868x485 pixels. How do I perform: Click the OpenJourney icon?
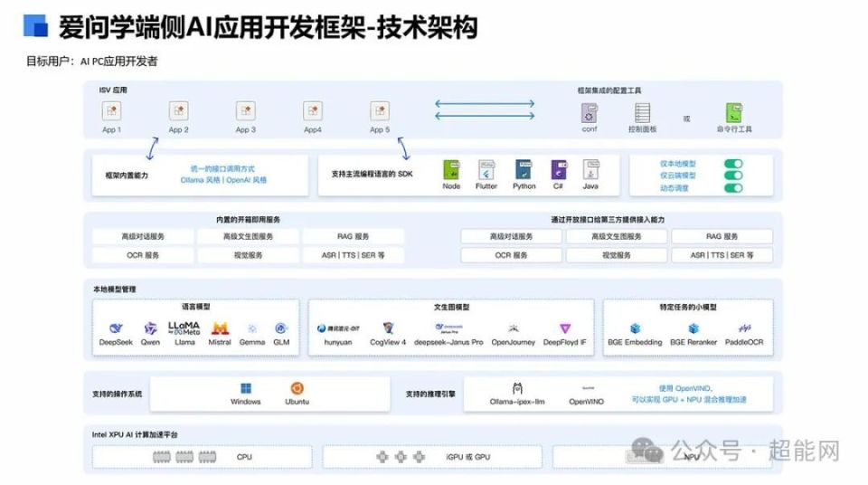514,328
